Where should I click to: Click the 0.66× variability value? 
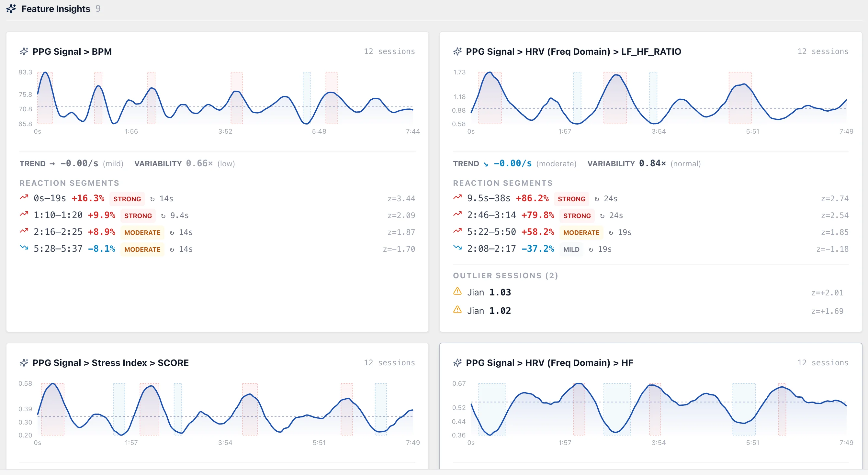coord(199,163)
